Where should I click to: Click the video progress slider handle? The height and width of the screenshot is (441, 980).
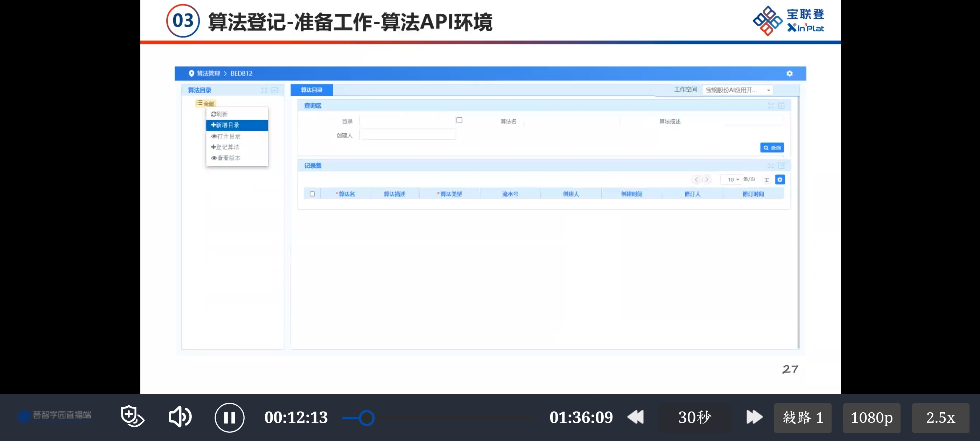click(x=367, y=418)
